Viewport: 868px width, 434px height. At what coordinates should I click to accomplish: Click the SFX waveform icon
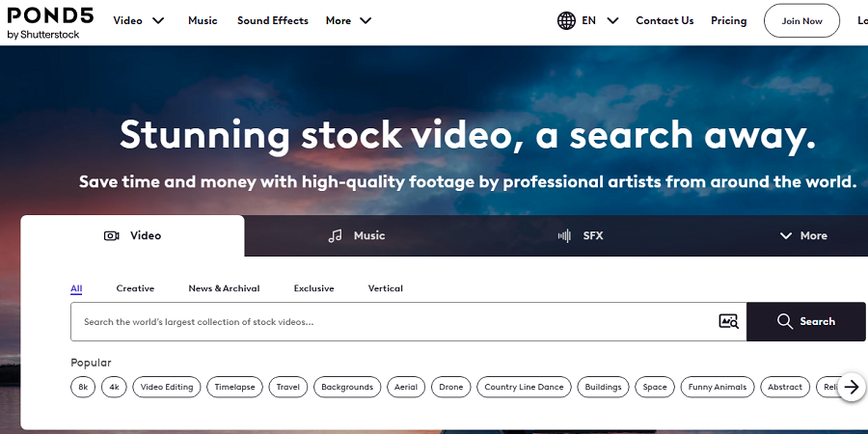(x=564, y=236)
